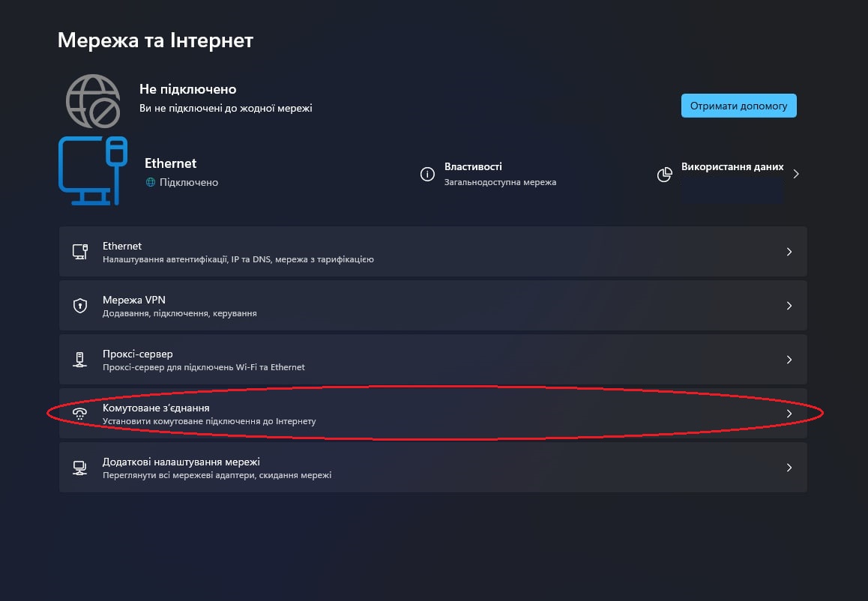Click the large Ethernet monitor icon
This screenshot has width=868, height=601.
pyautogui.click(x=91, y=172)
